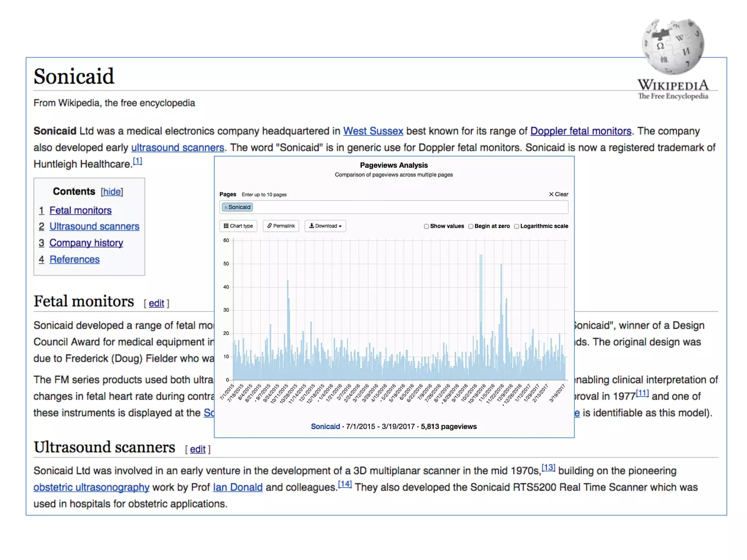Enable the Show values checkbox
The image size is (747, 560).
point(426,226)
